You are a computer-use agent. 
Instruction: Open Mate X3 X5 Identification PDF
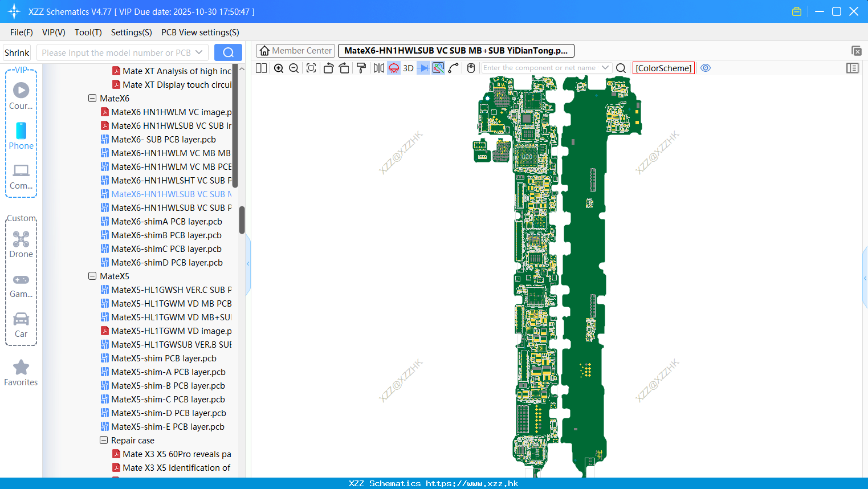[x=172, y=467]
